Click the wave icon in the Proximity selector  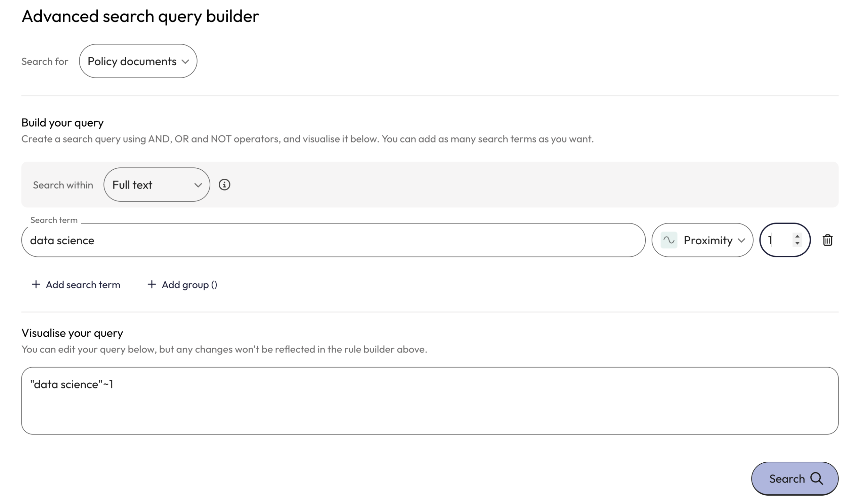[x=669, y=240]
